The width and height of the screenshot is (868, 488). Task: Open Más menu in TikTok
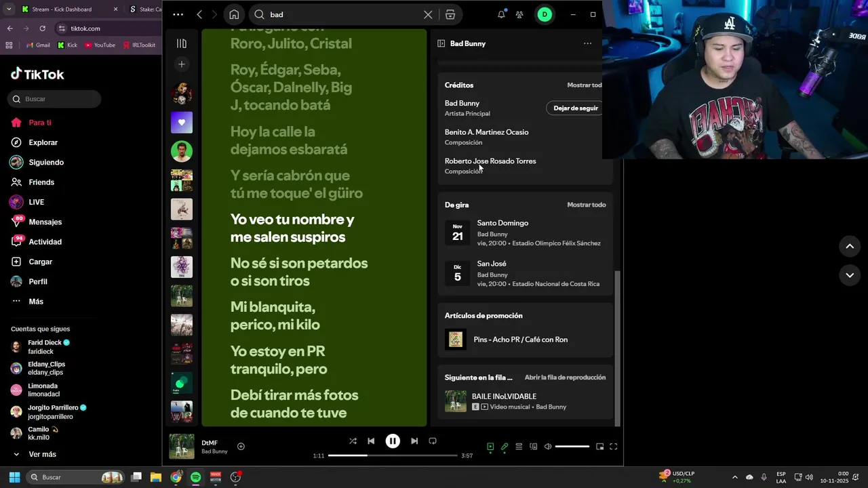(35, 302)
